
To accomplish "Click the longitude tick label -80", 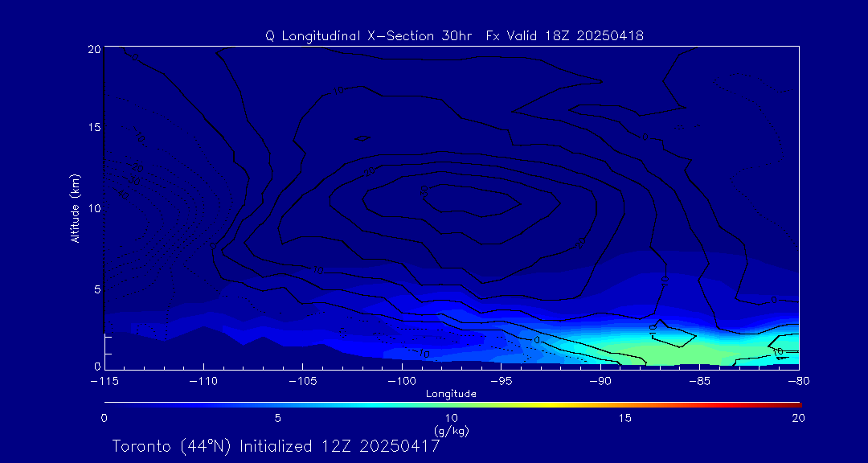I will click(x=798, y=382).
